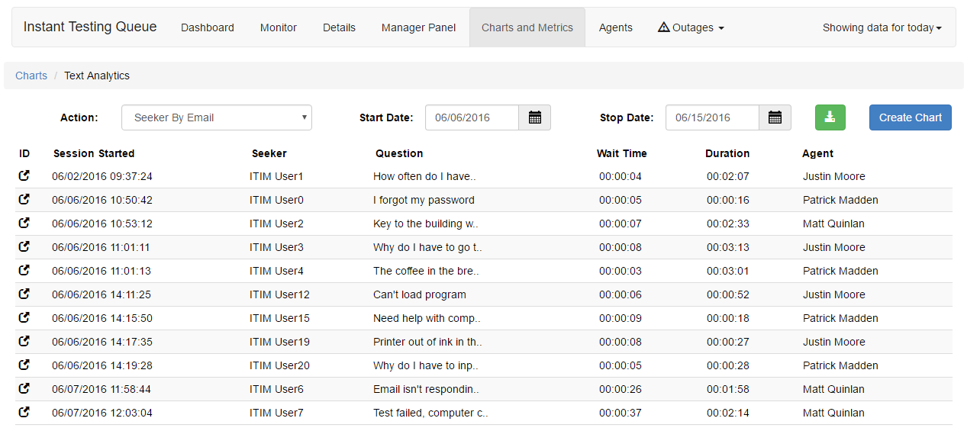Open session icon for ITIM User6 row
The image size is (980, 431).
click(24, 388)
